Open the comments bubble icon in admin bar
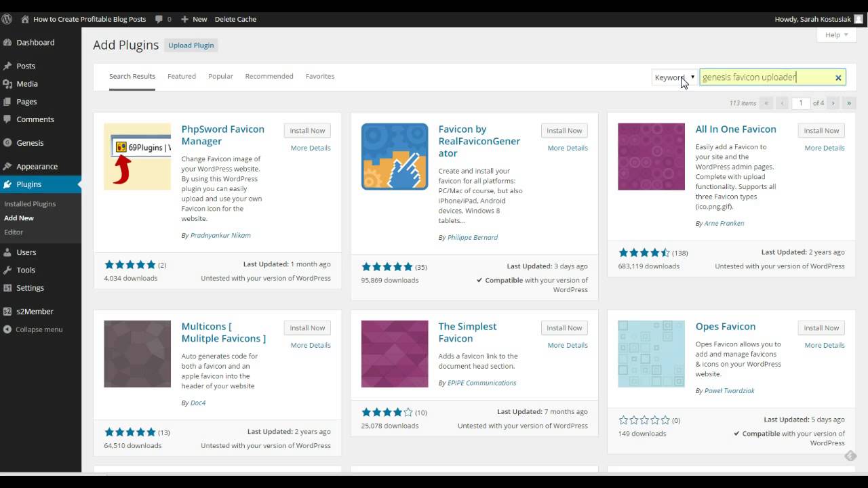The width and height of the screenshot is (868, 488). click(x=159, y=19)
